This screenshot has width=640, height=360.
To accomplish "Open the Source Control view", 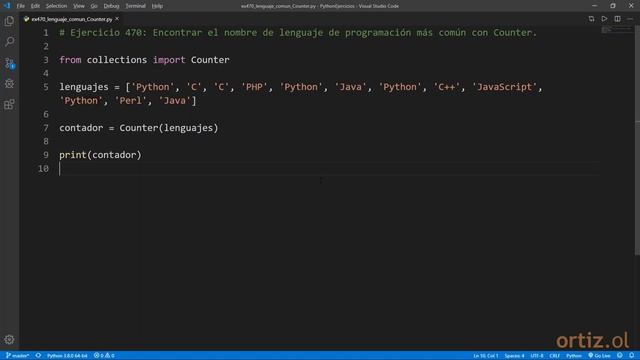I will pyautogui.click(x=9, y=62).
